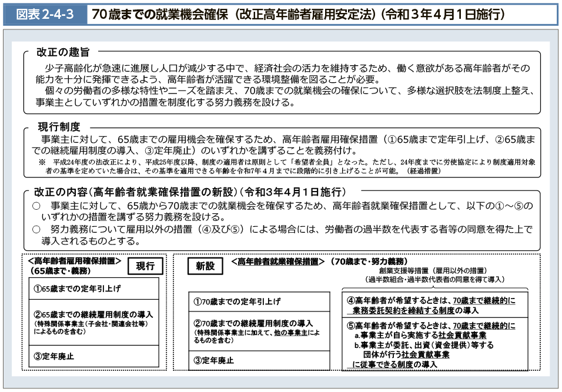Select the underlined 高年齢者雇用確保措置 heading
The image size is (562, 392).
coord(74,261)
